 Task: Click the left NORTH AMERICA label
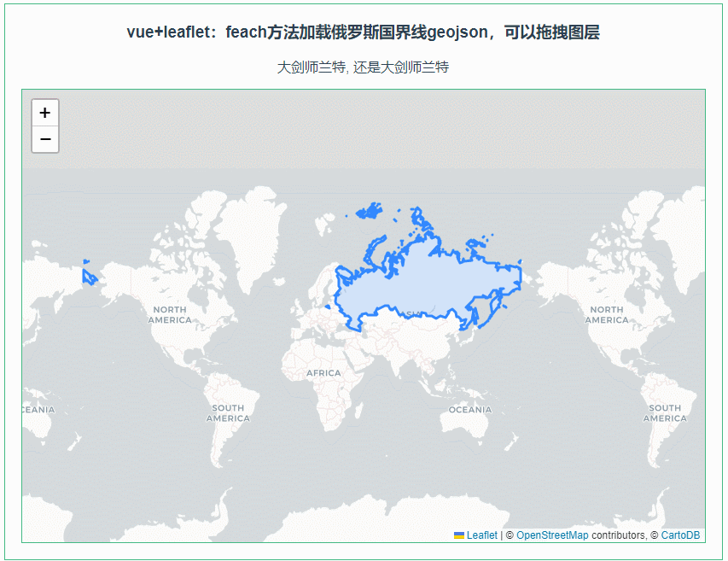(x=170, y=315)
